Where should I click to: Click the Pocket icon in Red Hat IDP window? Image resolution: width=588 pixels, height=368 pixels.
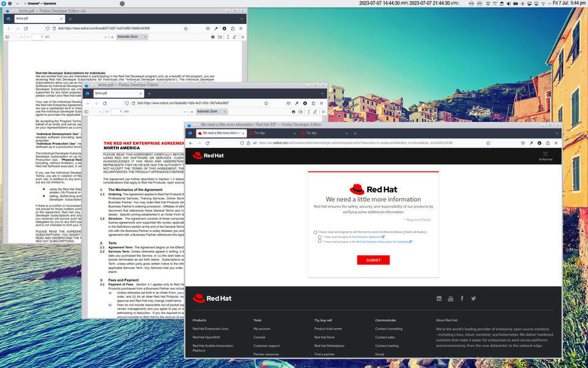522,143
